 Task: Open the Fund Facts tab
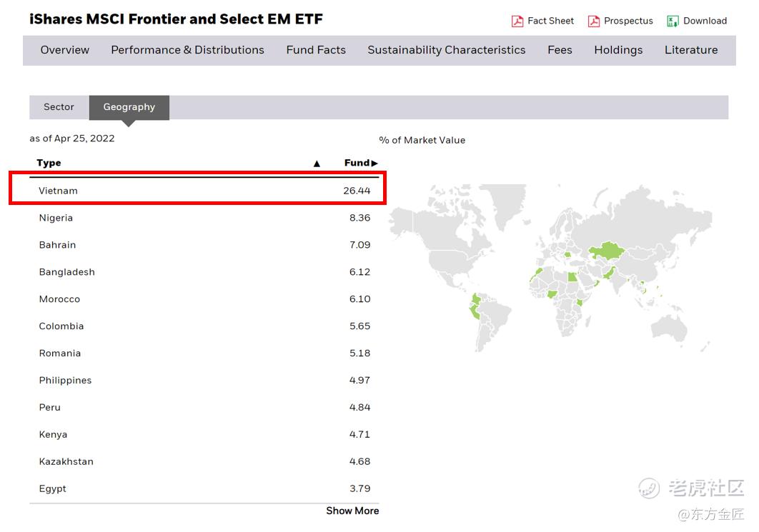coord(316,50)
